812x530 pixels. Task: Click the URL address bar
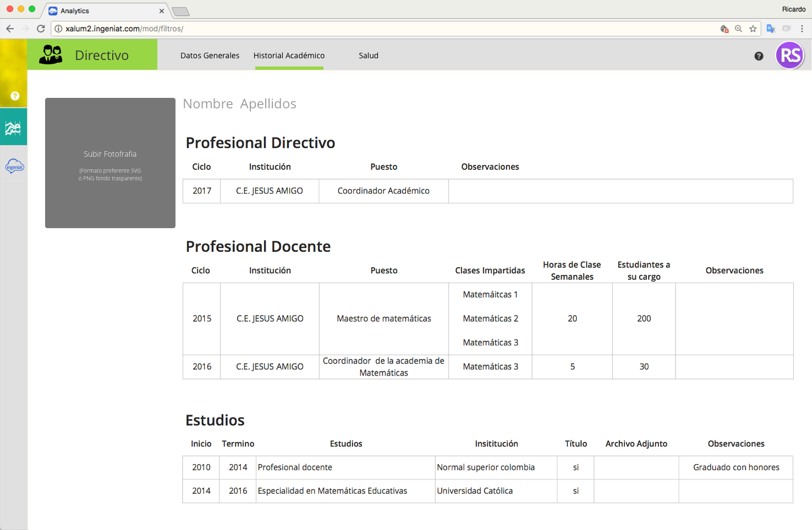(x=385, y=29)
